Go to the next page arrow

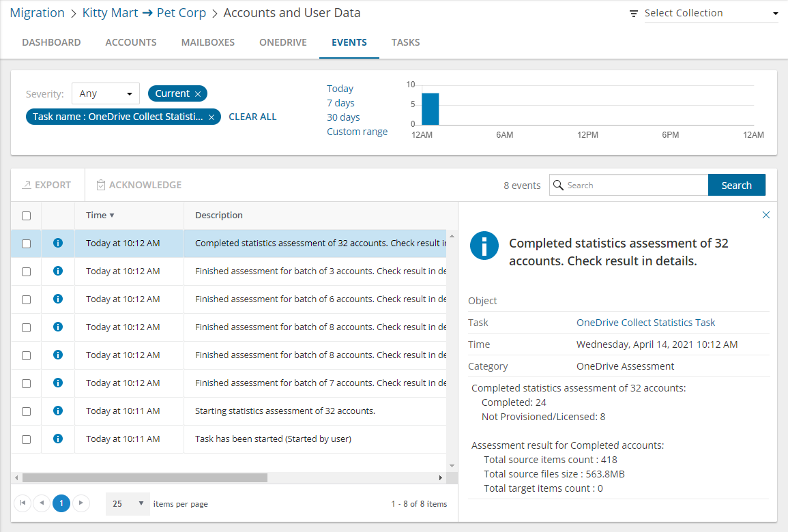coord(81,503)
